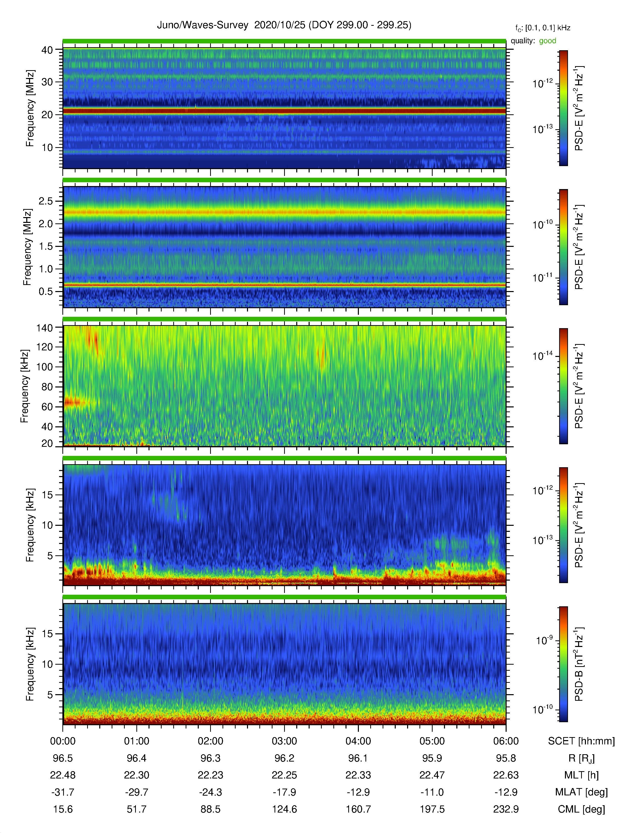Click the 'Frequency [MHz]' label of second panel
The height and width of the screenshot is (833, 644).
point(27,247)
